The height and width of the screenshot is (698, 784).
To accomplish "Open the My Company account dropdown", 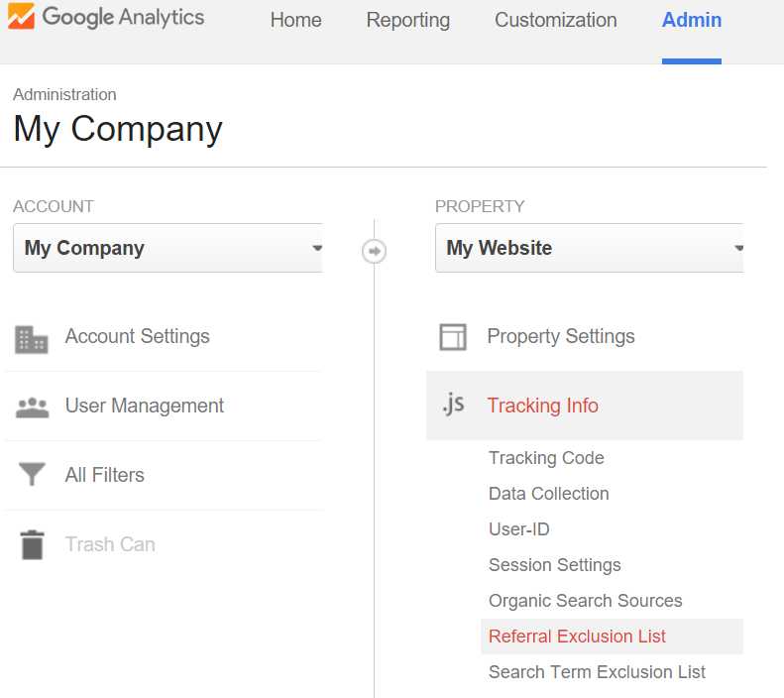I will [168, 248].
